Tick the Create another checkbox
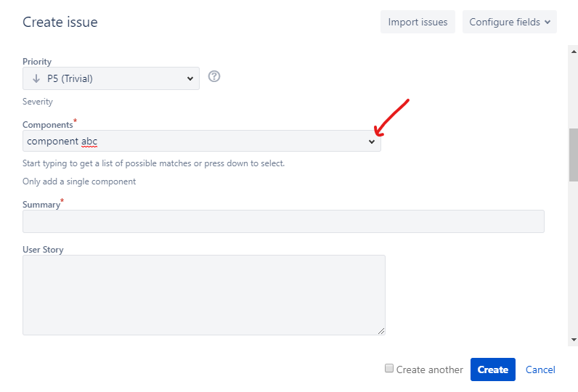Viewport: 578px width, 392px height. [x=389, y=368]
